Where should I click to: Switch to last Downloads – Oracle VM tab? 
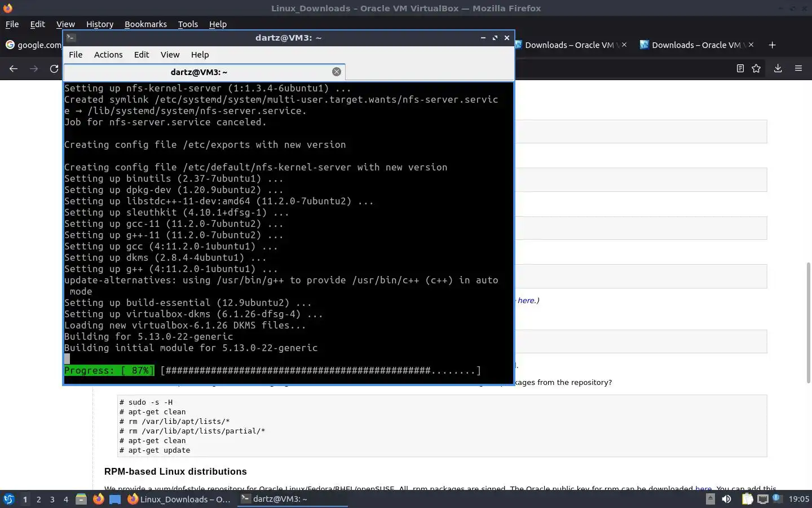(x=696, y=45)
